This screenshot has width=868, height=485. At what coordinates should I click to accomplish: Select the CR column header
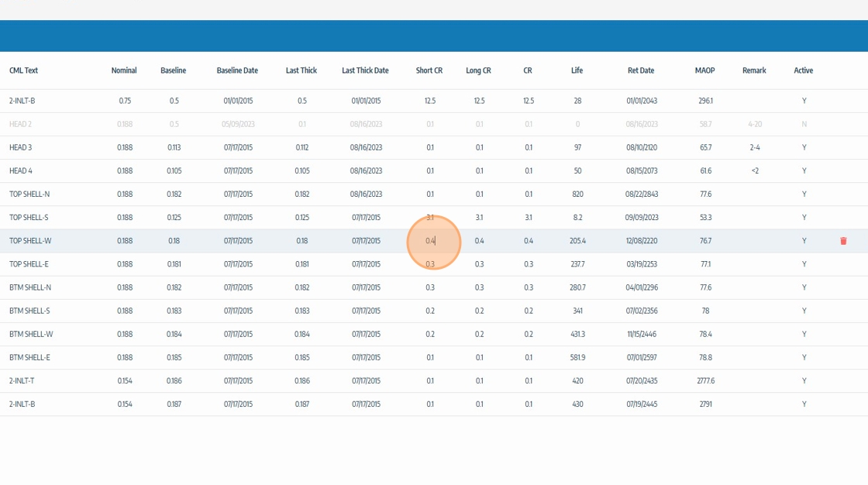(528, 71)
